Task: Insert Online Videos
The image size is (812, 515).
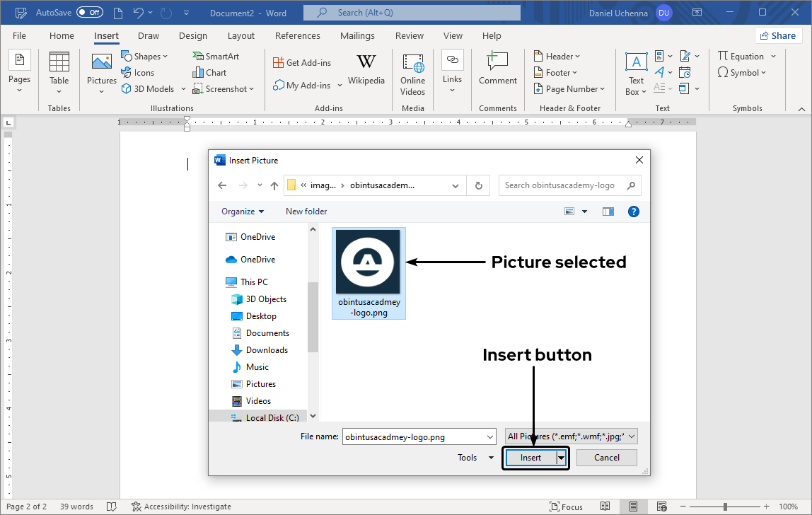Action: pos(412,72)
